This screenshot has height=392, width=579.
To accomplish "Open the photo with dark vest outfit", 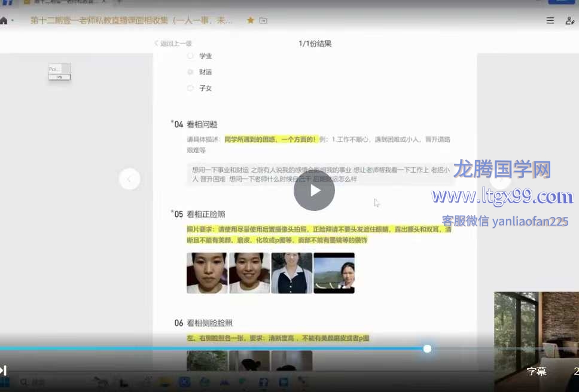I will click(292, 273).
